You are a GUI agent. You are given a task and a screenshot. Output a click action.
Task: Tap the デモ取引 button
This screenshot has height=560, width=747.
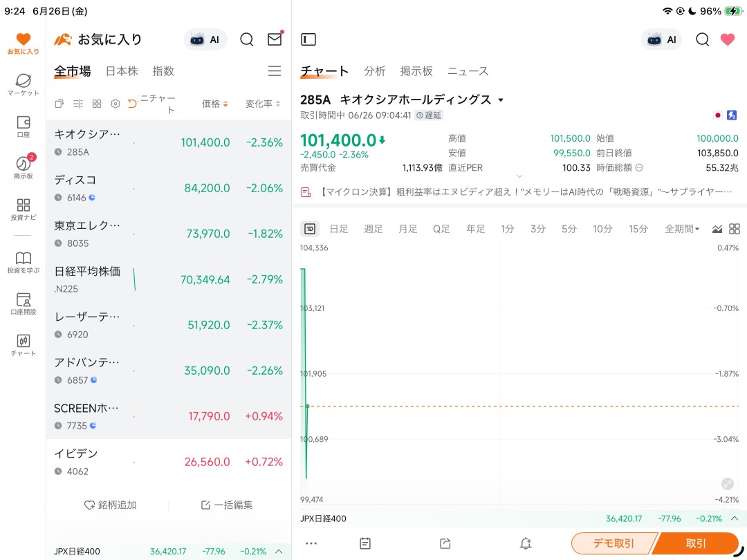(614, 543)
